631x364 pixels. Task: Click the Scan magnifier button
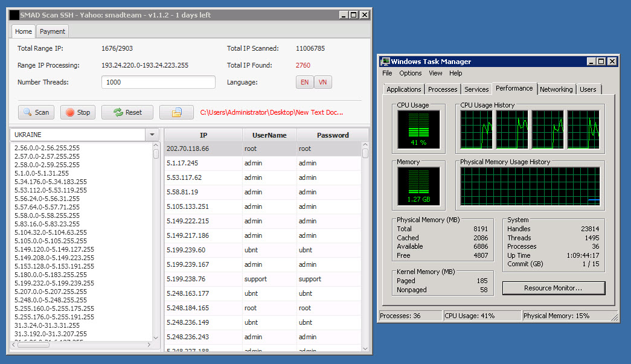point(36,112)
